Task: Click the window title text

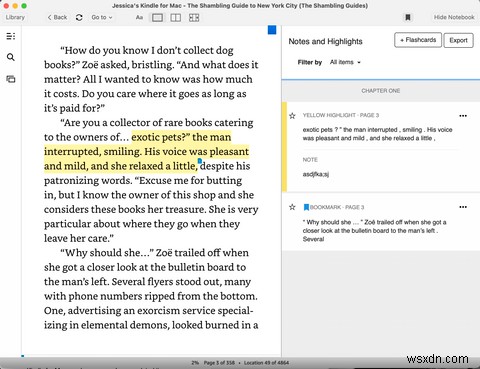Action: 240,6
